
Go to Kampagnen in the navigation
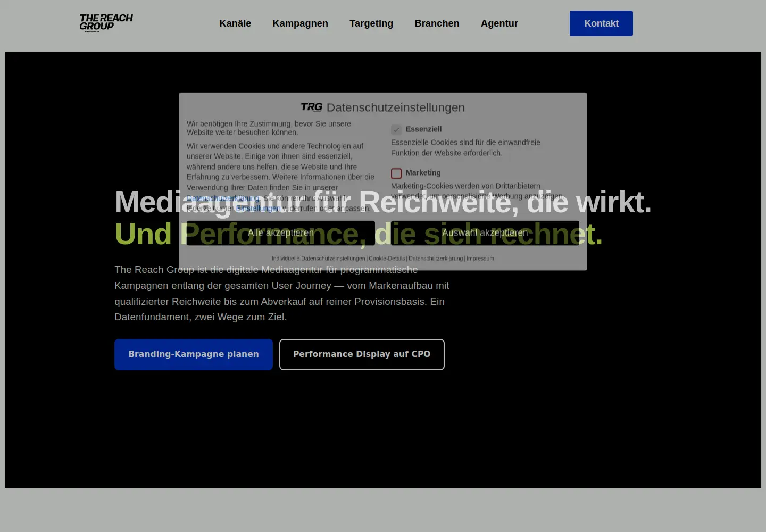click(x=300, y=23)
